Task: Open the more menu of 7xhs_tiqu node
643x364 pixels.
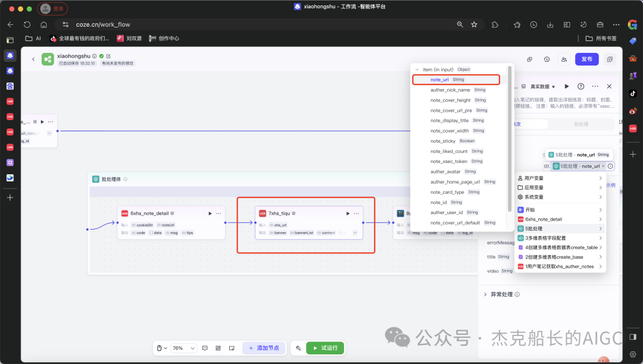Action: pyautogui.click(x=357, y=214)
